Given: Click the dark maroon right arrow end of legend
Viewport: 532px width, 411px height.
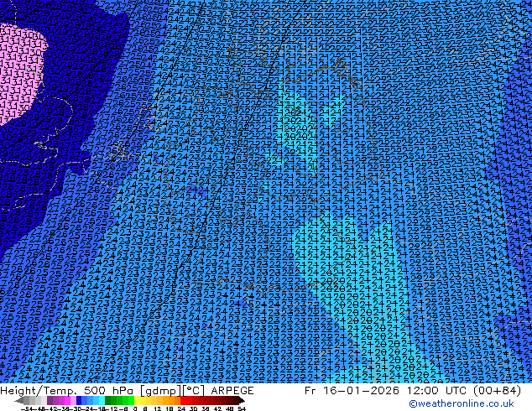Looking at the screenshot, I should [x=242, y=400].
